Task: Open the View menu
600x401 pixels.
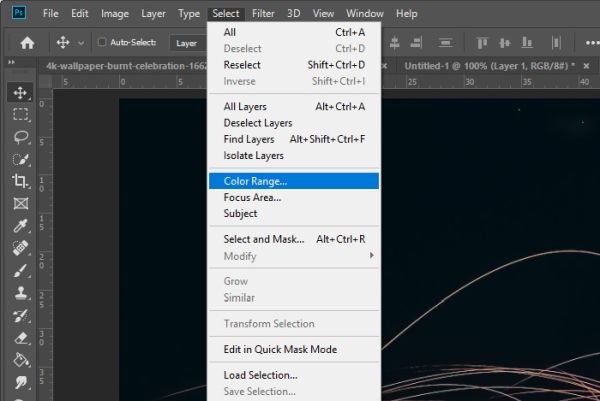Action: click(323, 14)
